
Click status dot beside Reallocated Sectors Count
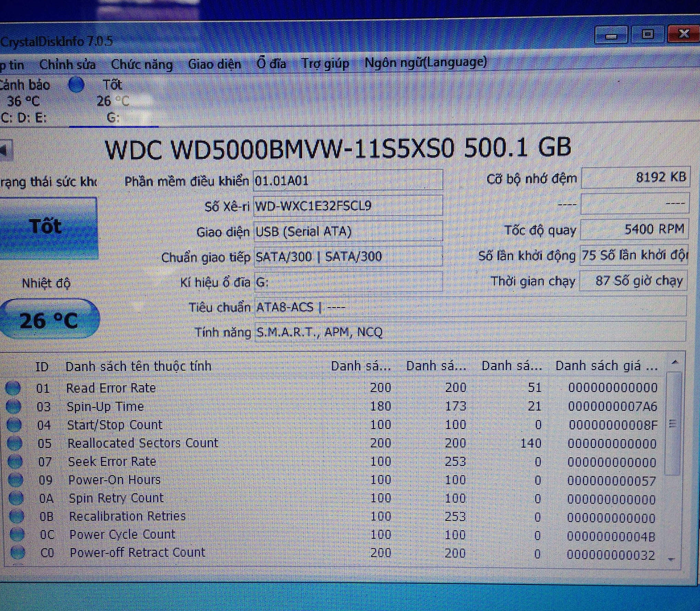coord(15,443)
